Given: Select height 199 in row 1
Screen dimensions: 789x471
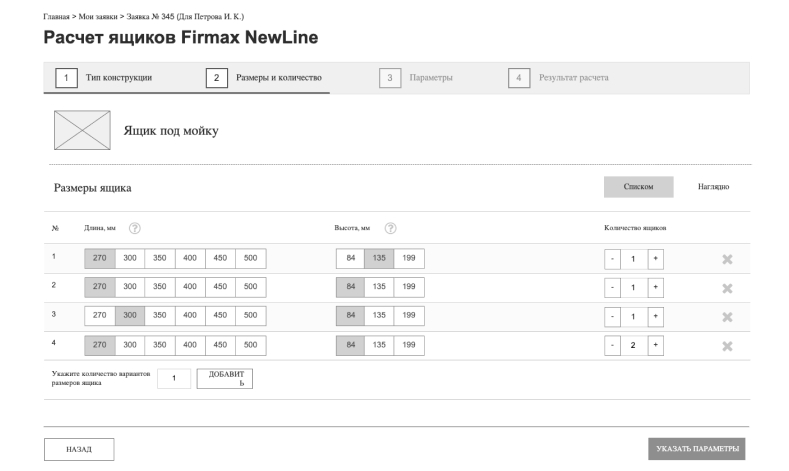Looking at the screenshot, I should 409,258.
